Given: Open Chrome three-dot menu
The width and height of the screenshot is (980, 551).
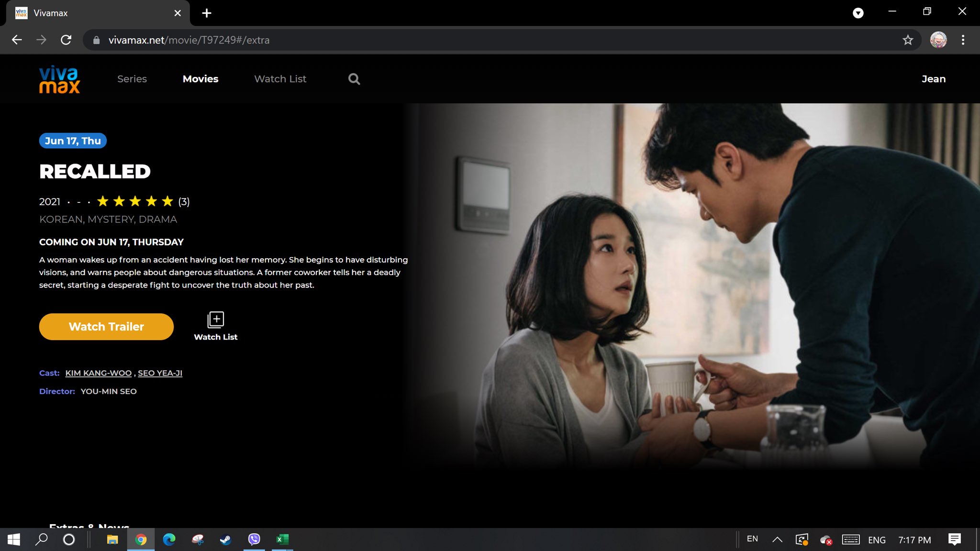Looking at the screenshot, I should pyautogui.click(x=963, y=40).
